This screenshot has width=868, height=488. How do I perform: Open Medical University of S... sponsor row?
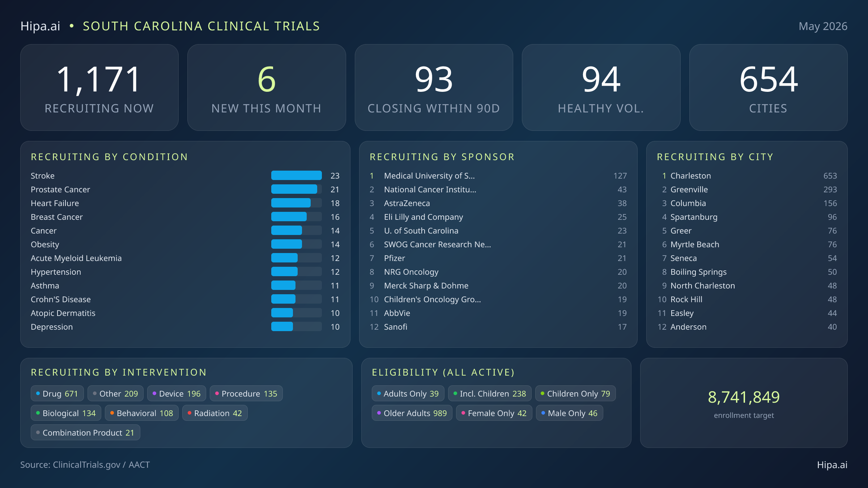coord(498,176)
